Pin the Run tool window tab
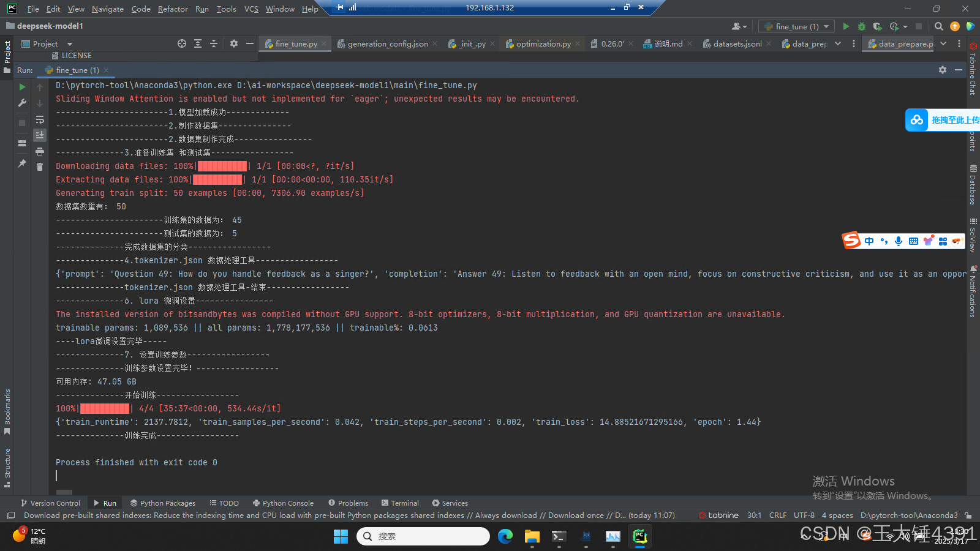Viewport: 980px width, 551px height. pos(21,163)
